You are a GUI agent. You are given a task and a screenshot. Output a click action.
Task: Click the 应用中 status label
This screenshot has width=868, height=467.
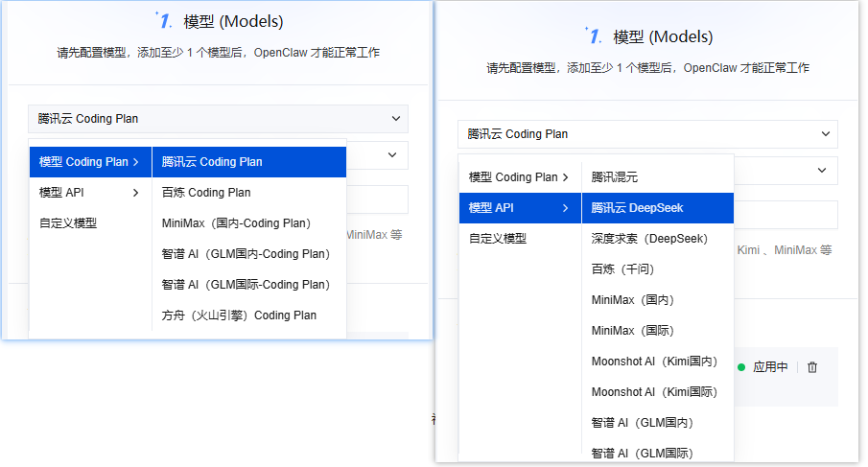click(x=770, y=367)
